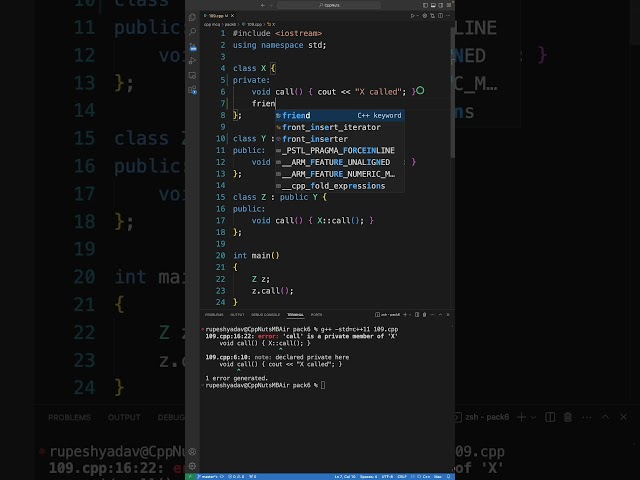Viewport: 640px width, 480px height.
Task: Click the debug settings gear in editor toolbar
Action: click(x=424, y=16)
